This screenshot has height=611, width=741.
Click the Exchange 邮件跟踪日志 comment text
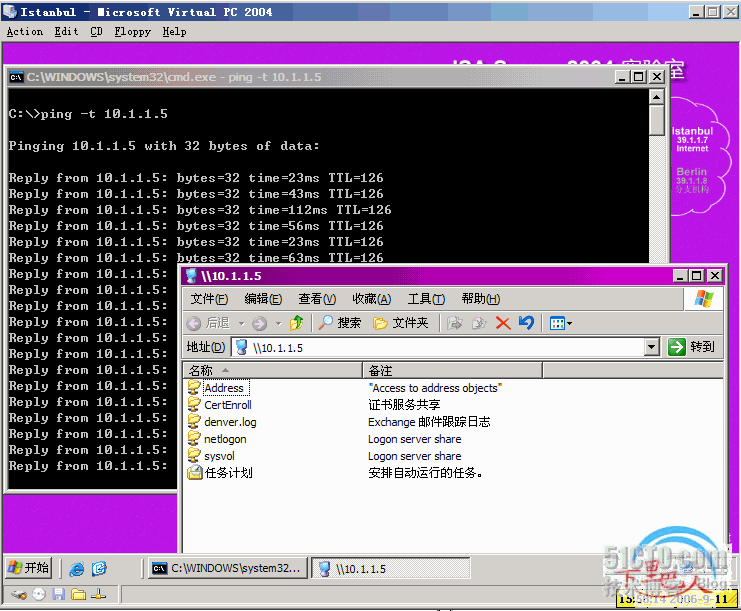point(429,422)
